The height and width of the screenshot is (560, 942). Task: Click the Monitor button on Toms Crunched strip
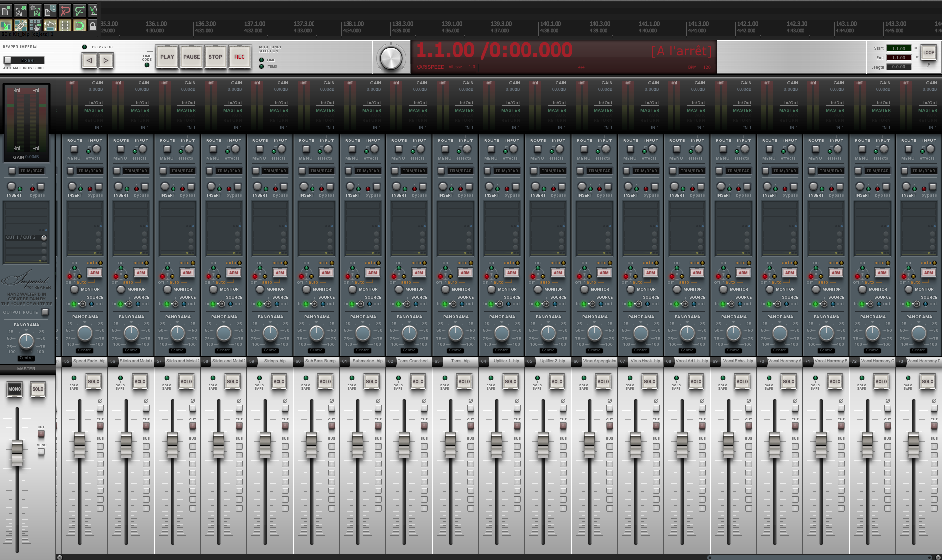pos(399,289)
